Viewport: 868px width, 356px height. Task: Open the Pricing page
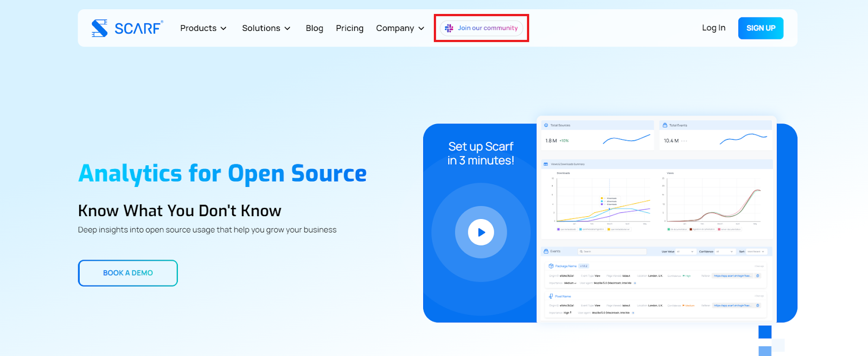tap(349, 28)
